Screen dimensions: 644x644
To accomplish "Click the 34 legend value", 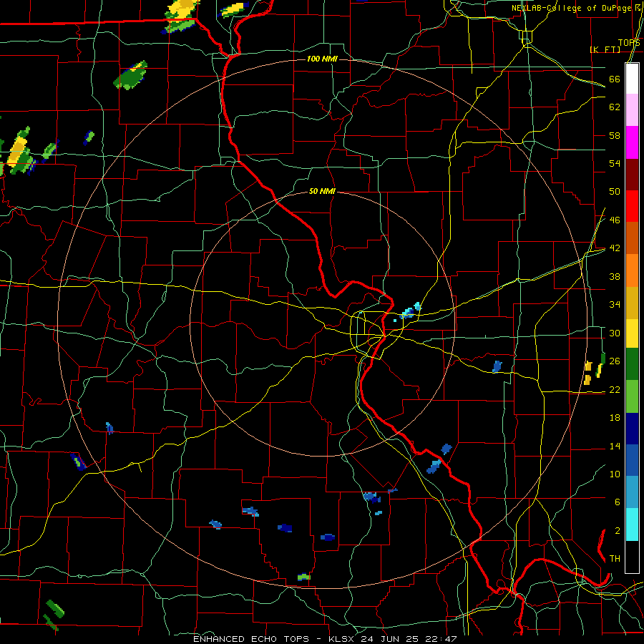I will click(615, 305).
